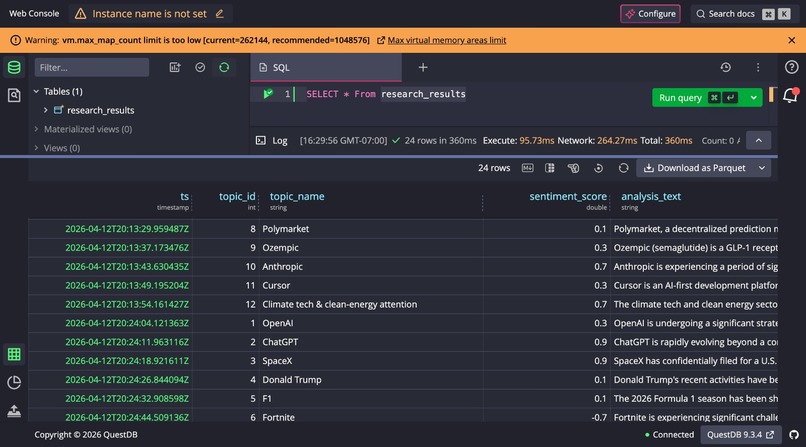Sort by the ts column header
This screenshot has width=806, height=447.
coord(185,196)
